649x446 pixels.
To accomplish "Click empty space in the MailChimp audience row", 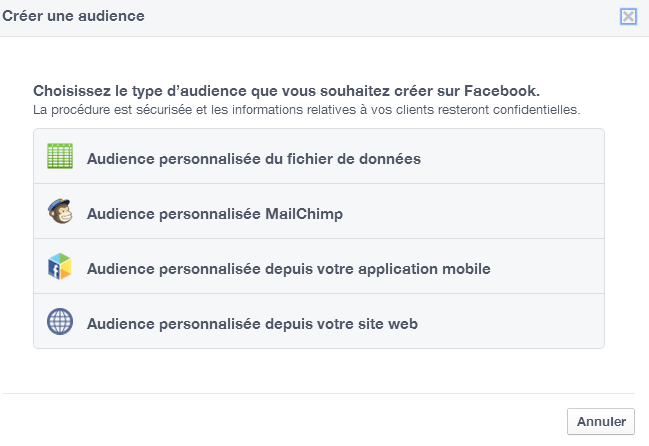I will pyautogui.click(x=472, y=211).
